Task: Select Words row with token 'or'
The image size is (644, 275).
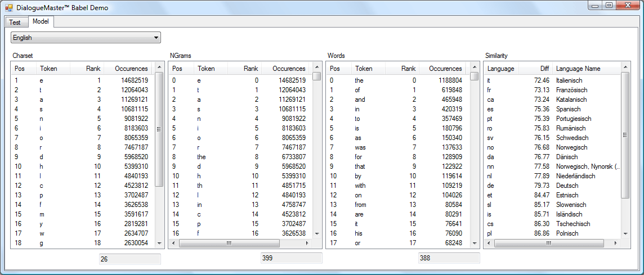Action: [x=399, y=243]
